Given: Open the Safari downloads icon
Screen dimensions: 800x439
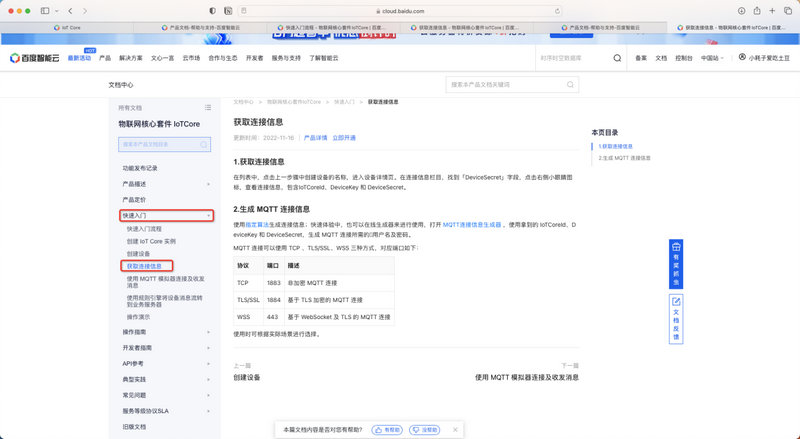Looking at the screenshot, I should [x=741, y=11].
